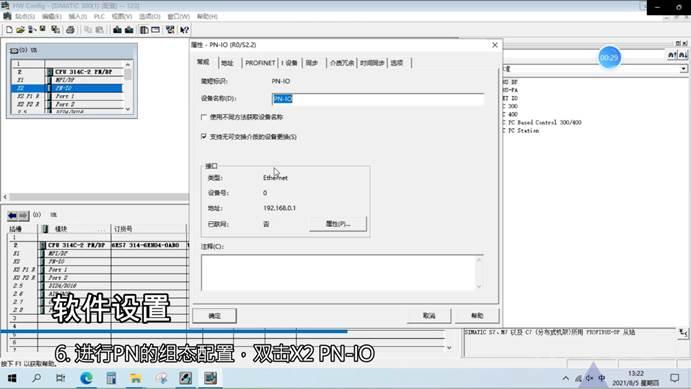Expand the catalog profile dropdown

coord(683,69)
